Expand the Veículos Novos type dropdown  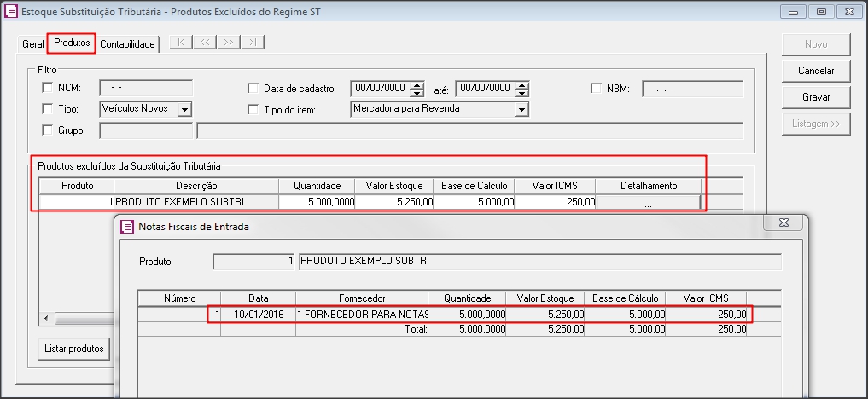[x=184, y=109]
